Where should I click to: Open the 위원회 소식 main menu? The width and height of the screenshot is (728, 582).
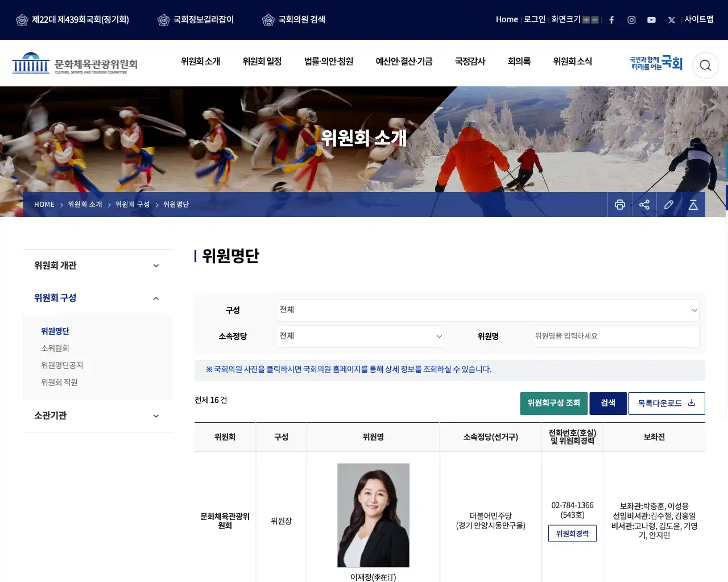click(x=572, y=61)
